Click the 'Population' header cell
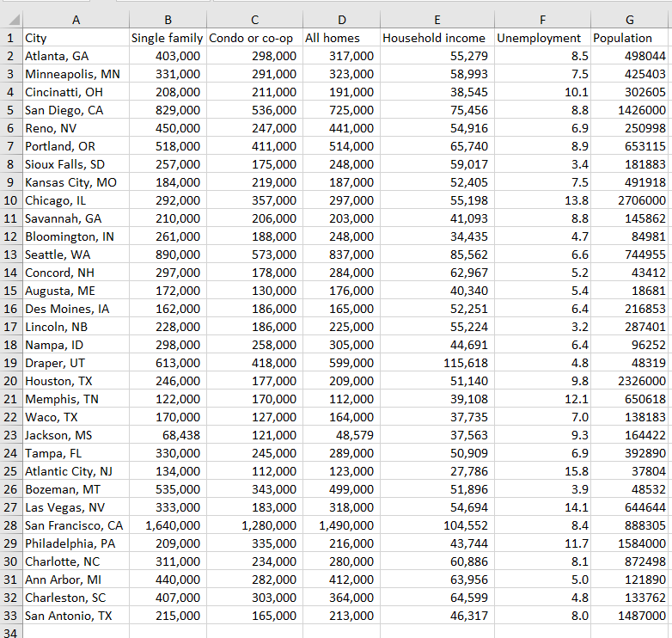Screen dimensions: 672x638 click(629, 38)
